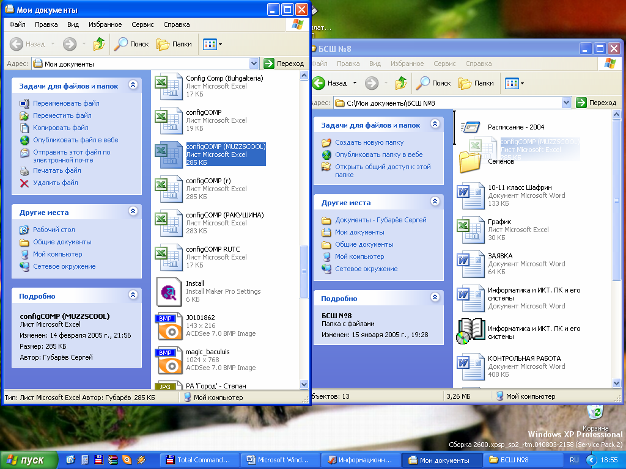Viewport: 626px width, 469px height.
Task: Select the magic_baculus BMP image file
Action: click(168, 358)
